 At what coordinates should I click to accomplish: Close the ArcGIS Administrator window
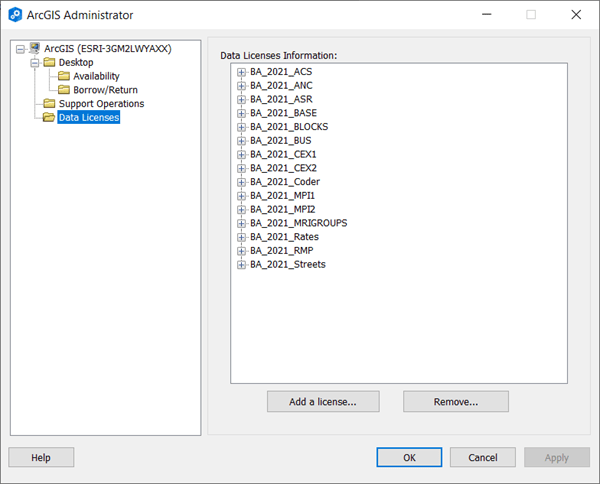[576, 15]
